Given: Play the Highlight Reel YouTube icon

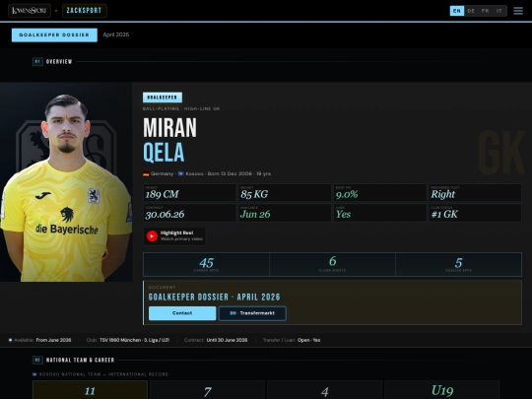Looking at the screenshot, I should coord(152,235).
